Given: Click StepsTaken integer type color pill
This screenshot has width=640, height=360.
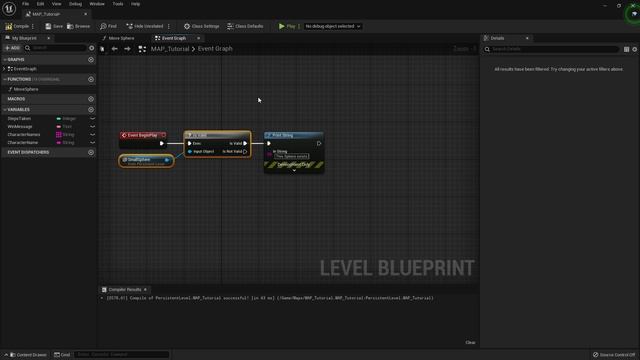Looking at the screenshot, I should [x=58, y=118].
